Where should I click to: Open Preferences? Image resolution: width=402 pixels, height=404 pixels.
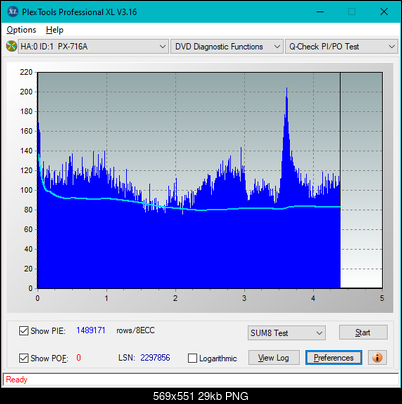pyautogui.click(x=333, y=358)
